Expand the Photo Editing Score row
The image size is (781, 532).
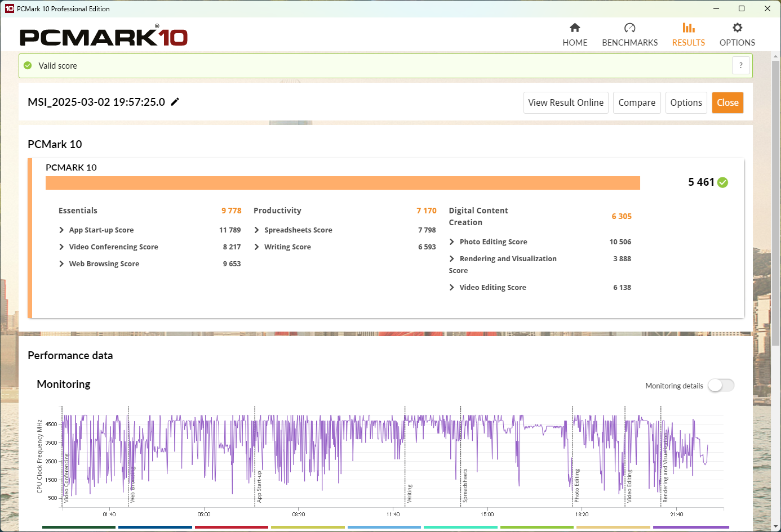point(452,242)
